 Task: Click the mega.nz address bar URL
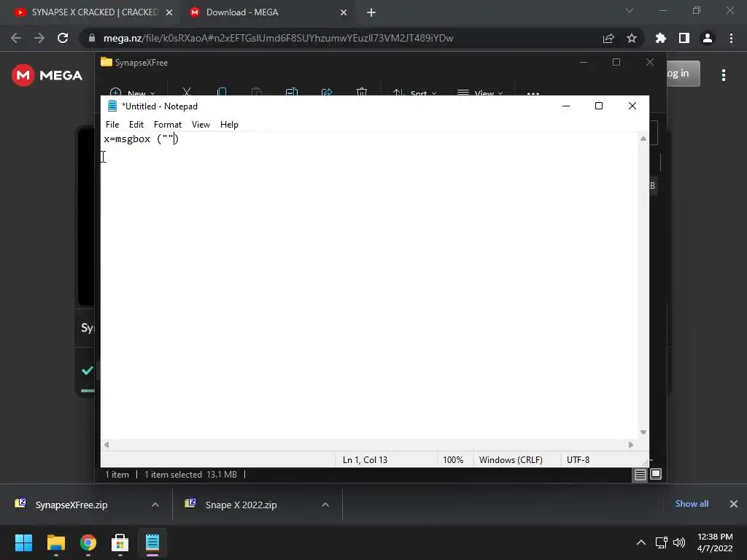278,38
